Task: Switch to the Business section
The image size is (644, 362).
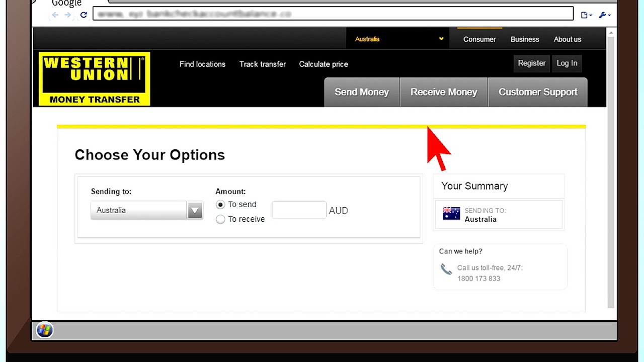Action: point(525,39)
